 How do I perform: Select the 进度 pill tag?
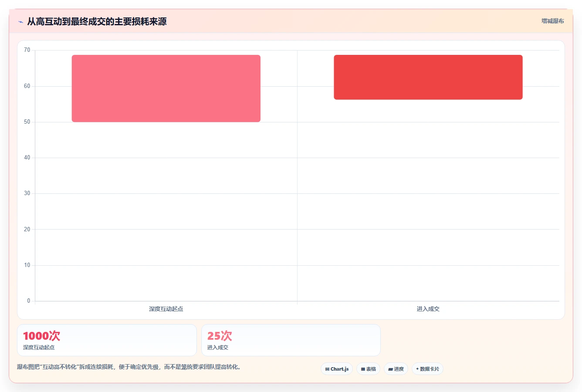point(396,369)
